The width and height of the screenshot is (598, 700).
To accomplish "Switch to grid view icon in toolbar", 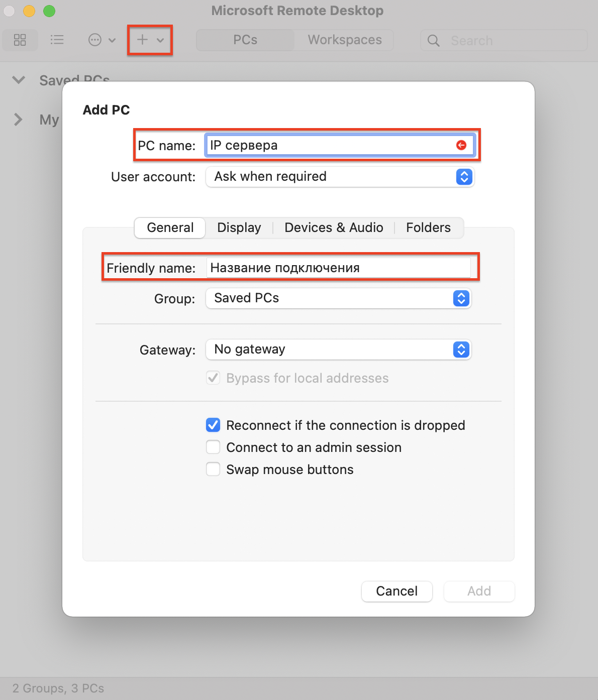I will point(20,40).
